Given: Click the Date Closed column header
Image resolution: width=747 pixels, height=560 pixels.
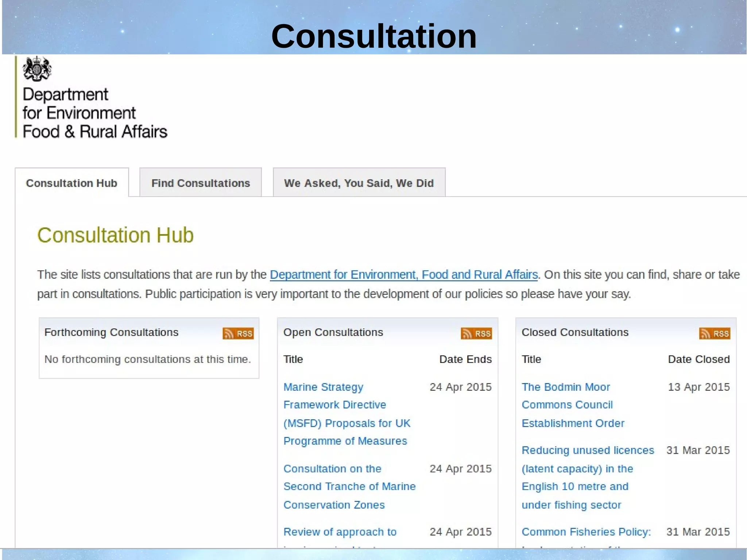Looking at the screenshot, I should pyautogui.click(x=699, y=359).
